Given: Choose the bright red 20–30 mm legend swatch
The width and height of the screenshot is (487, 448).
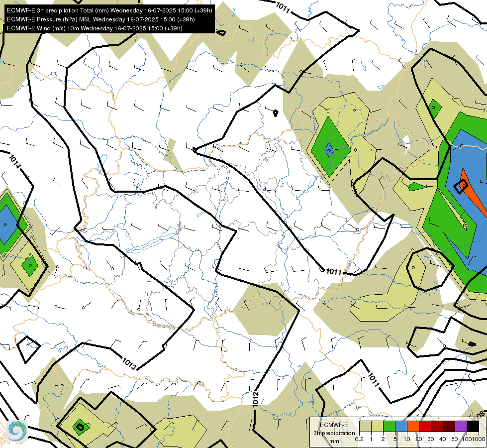Looking at the screenshot, I should [x=425, y=426].
